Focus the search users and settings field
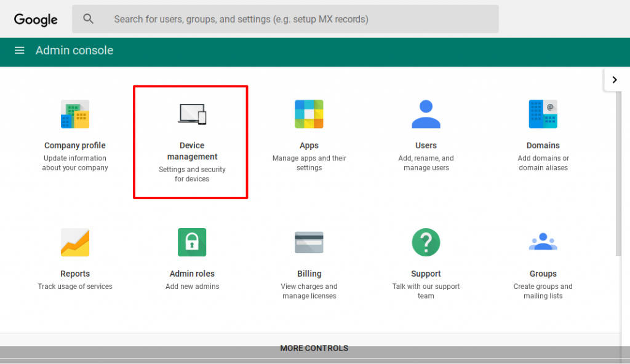630x364 pixels. 285,19
